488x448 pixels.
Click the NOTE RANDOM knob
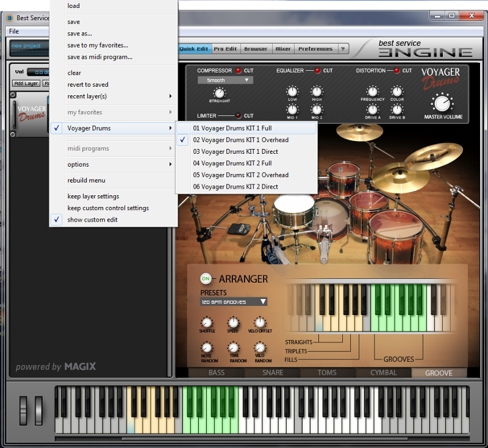207,347
